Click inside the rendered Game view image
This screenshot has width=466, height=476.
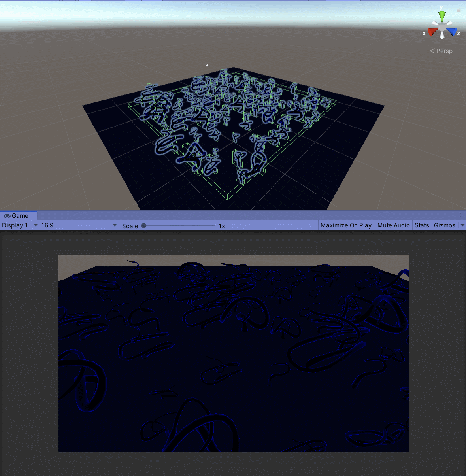point(234,353)
